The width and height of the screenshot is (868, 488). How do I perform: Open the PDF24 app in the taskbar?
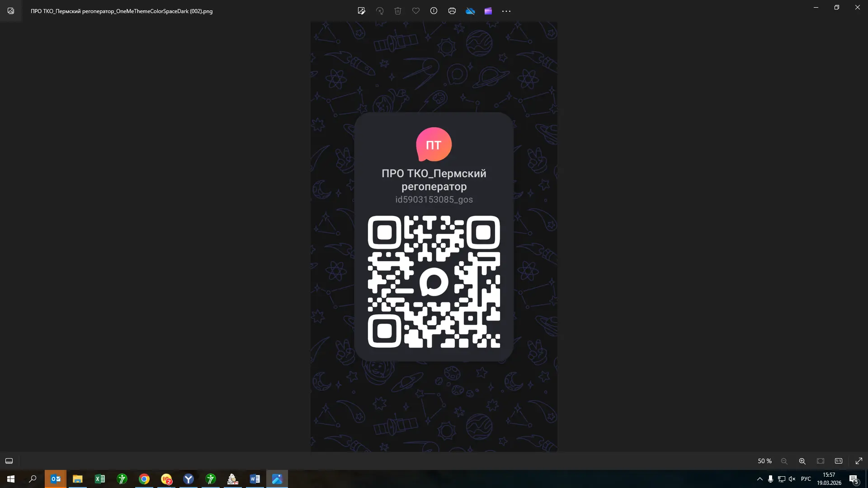point(233,479)
